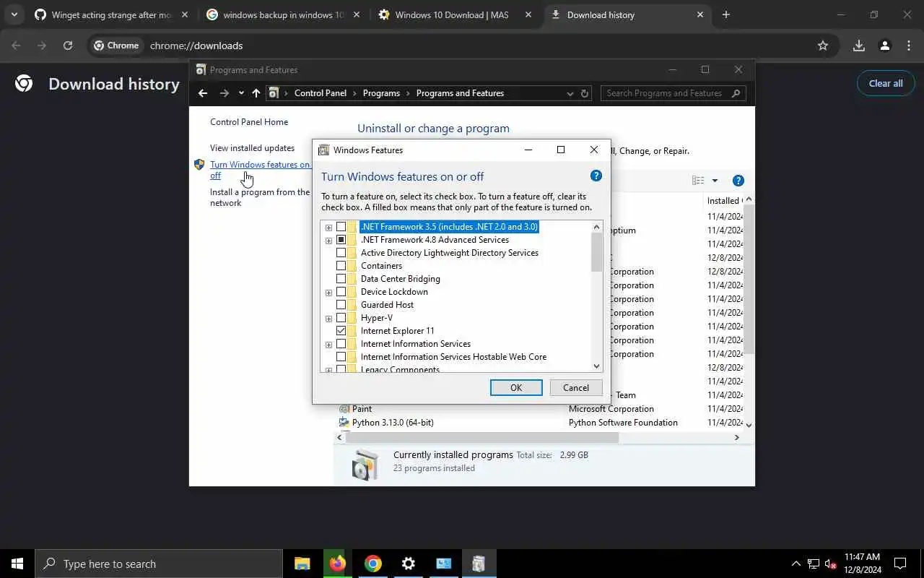Click the back arrow in Programs and Features window
Image resolution: width=924 pixels, height=578 pixels.
(203, 93)
